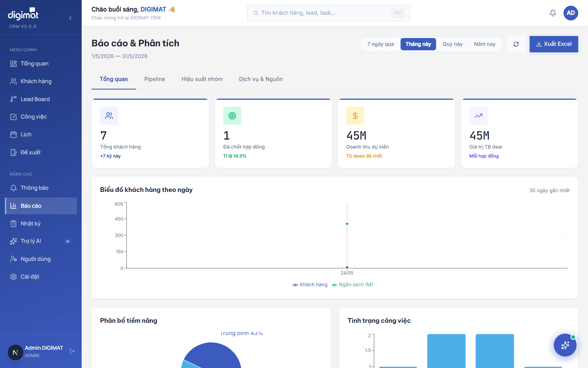
Task: Click the Tổng khách hàng people icon
Action: [x=109, y=116]
